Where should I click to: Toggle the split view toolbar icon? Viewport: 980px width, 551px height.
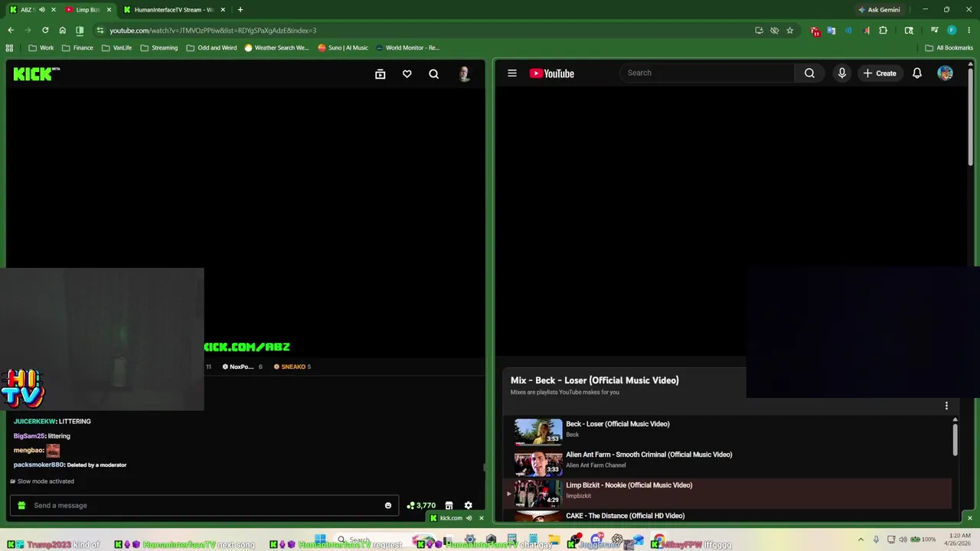click(80, 31)
